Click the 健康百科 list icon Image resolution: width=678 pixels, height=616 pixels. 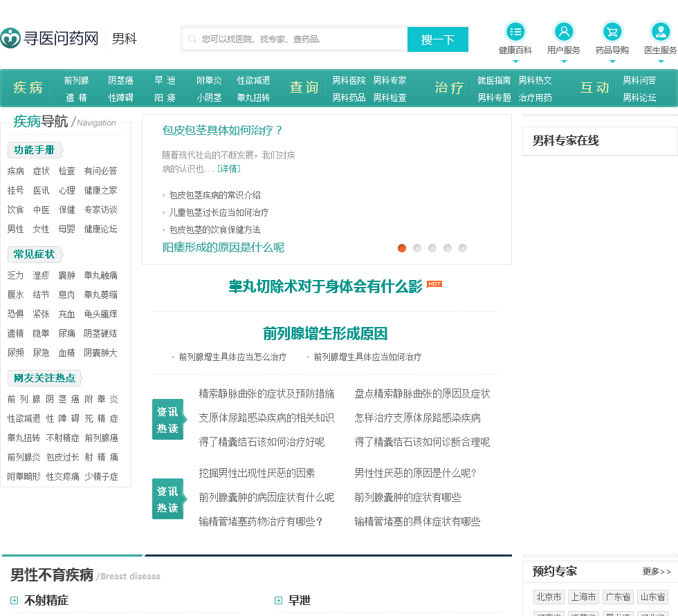pos(515,32)
